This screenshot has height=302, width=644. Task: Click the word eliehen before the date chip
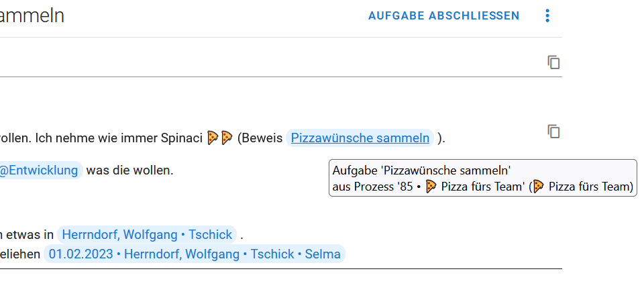[20, 254]
